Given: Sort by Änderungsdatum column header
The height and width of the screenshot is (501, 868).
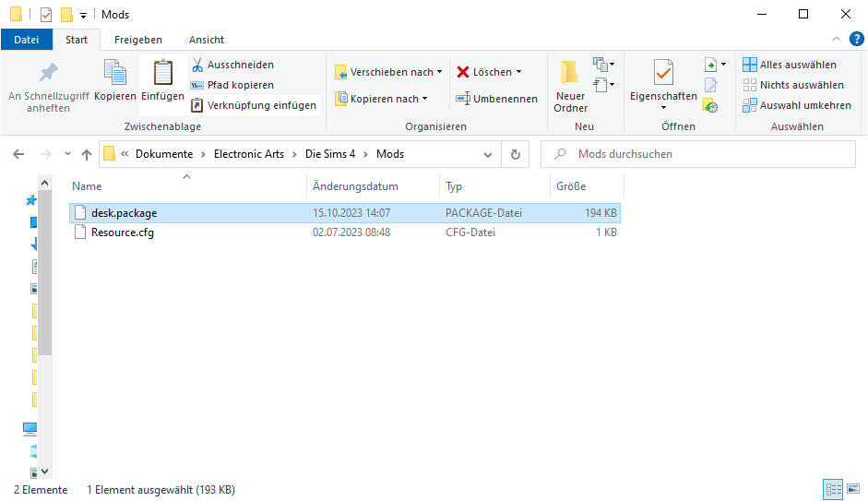Looking at the screenshot, I should pos(373,186).
